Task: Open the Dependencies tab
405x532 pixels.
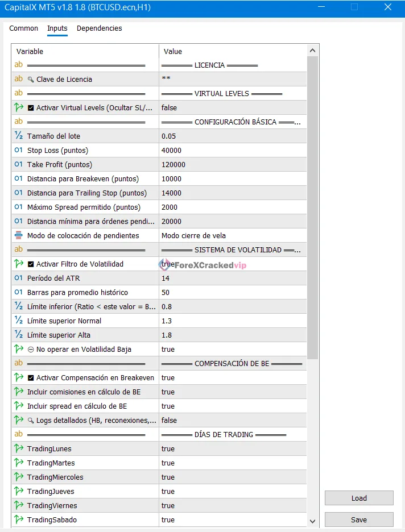Action: click(x=99, y=28)
